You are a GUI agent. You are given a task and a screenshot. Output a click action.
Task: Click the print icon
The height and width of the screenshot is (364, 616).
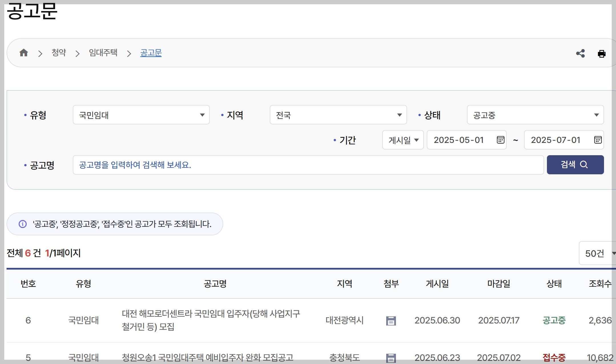point(601,54)
